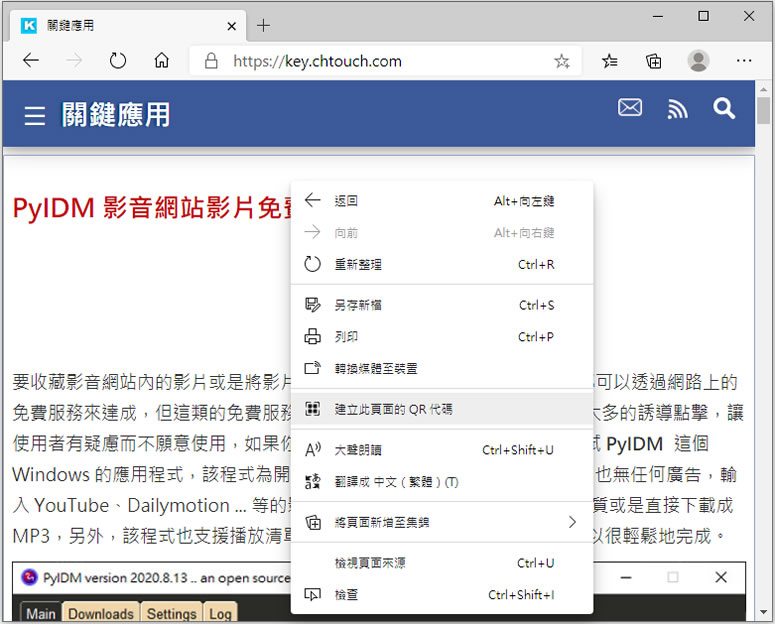The width and height of the screenshot is (775, 624).
Task: Go to the Home page icon
Action: [x=162, y=60]
